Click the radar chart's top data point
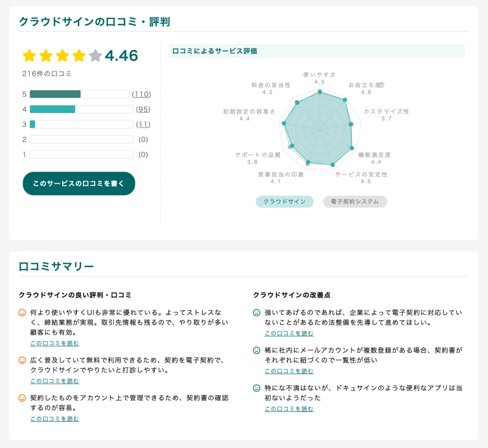Image resolution: width=488 pixels, height=448 pixels. 320,92
